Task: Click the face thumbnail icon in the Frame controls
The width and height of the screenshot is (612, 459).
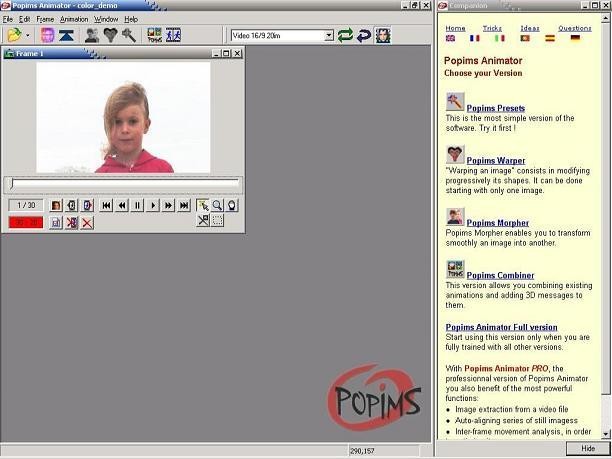Action: tap(56, 205)
